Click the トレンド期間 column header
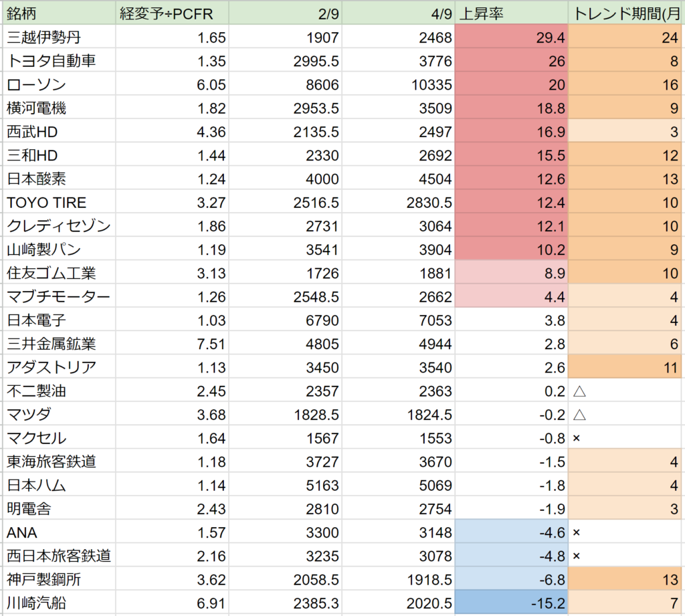Screen dimensions: 685x616 point(625,13)
